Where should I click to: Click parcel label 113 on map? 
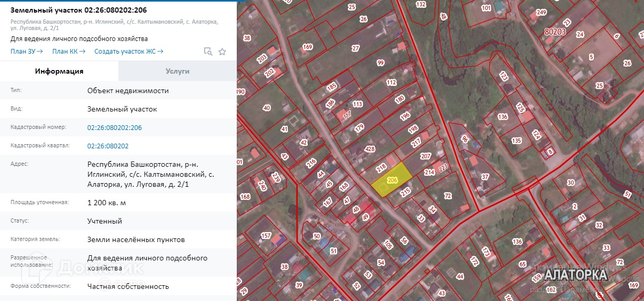[x=358, y=104]
